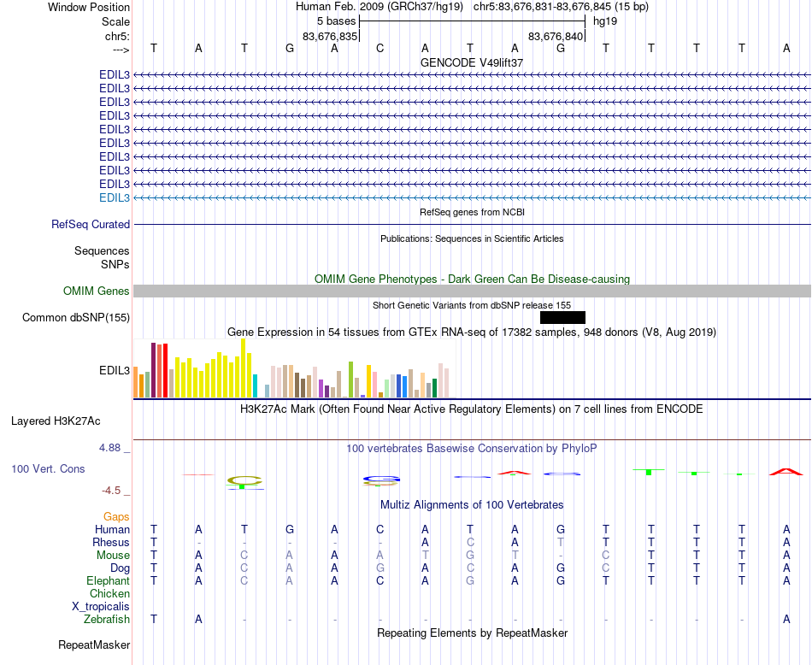The image size is (812, 665).
Task: Click the GENCODE V49lift37 track title
Action: pos(472,62)
